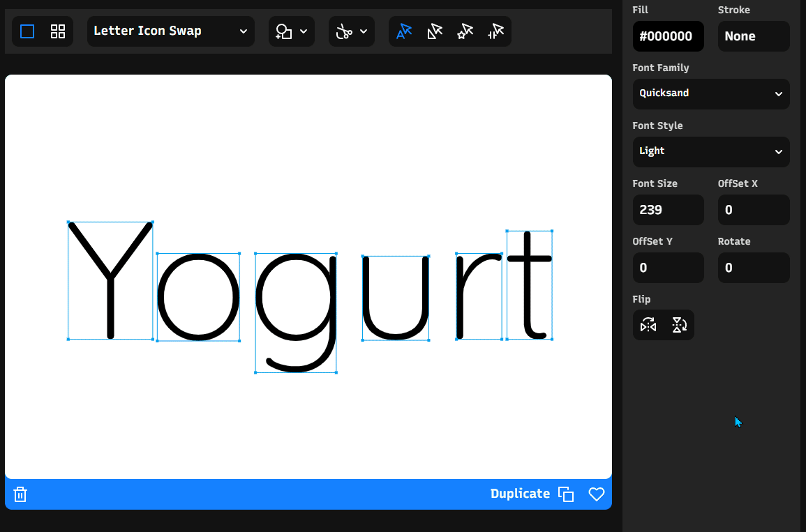The image size is (806, 532).
Task: Delete the design with trash icon
Action: [x=20, y=494]
